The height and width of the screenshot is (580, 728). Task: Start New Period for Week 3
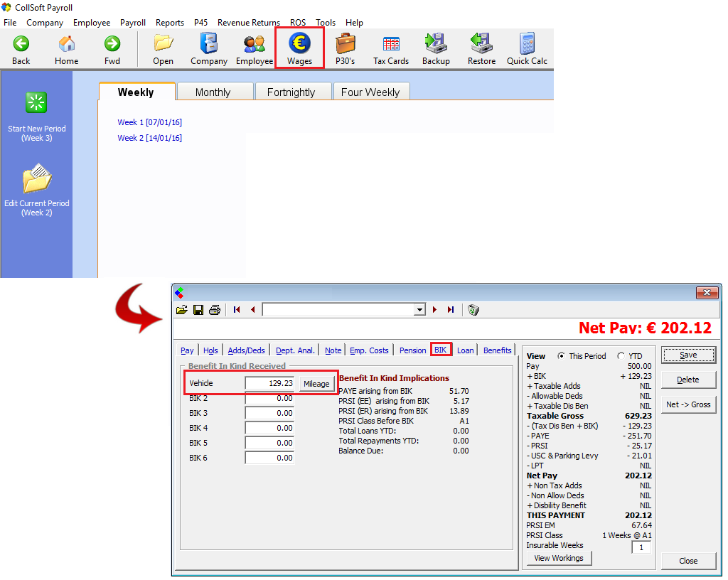(36, 104)
